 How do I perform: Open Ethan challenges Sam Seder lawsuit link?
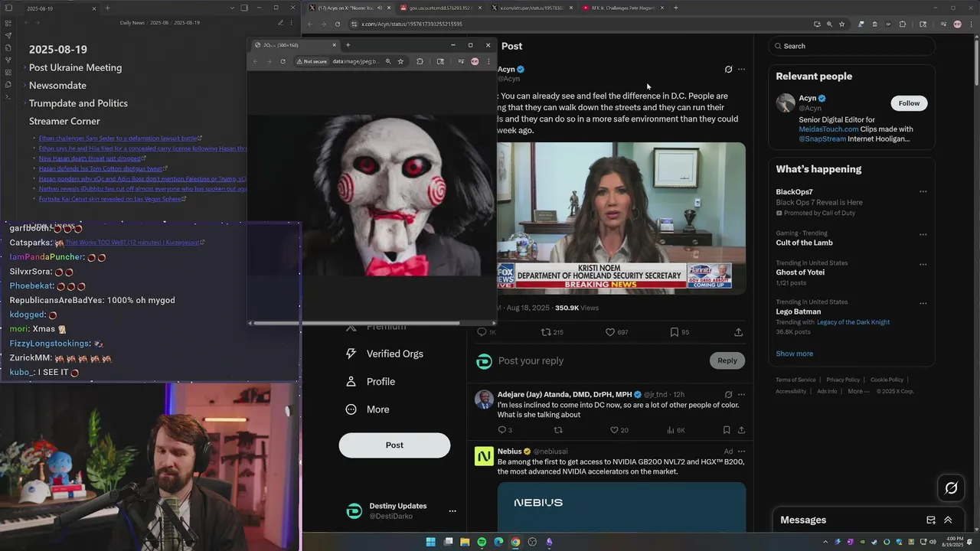[119, 139]
